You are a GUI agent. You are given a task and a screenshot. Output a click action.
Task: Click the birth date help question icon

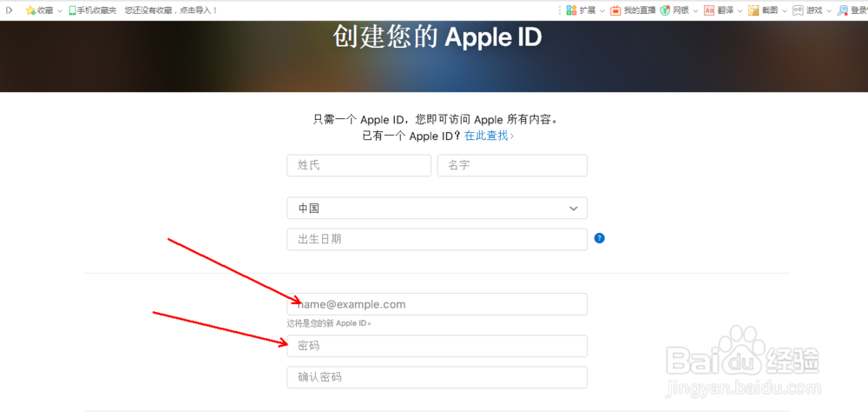(599, 238)
